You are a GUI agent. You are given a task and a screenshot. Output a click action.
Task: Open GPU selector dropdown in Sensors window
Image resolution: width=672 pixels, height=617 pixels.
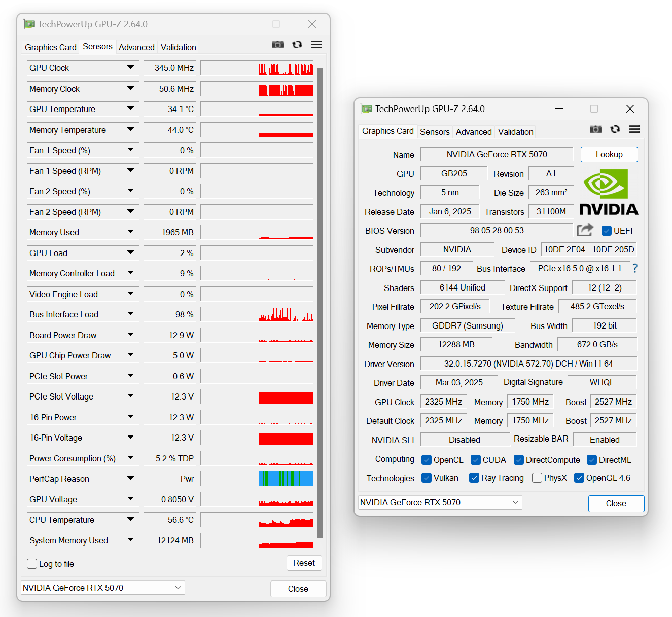click(103, 588)
